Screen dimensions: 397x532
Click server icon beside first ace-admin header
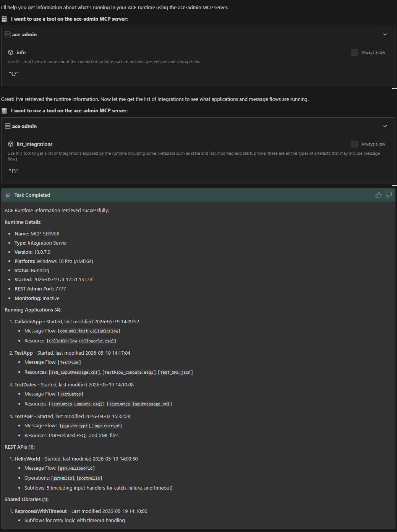point(8,34)
